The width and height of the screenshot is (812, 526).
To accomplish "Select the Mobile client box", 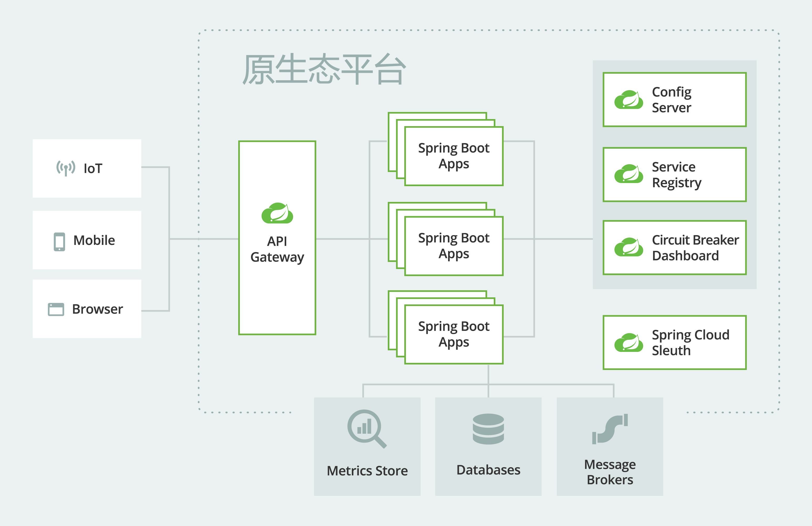I will coord(87,240).
